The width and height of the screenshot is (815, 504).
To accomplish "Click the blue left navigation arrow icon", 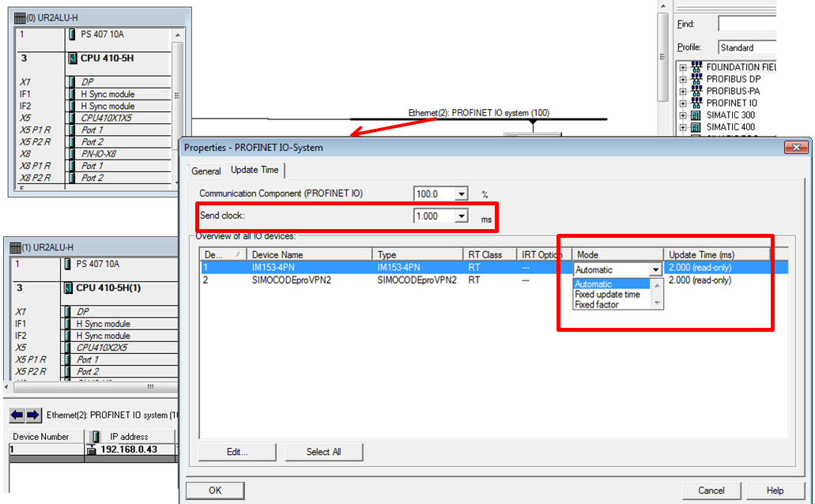I will click(17, 415).
